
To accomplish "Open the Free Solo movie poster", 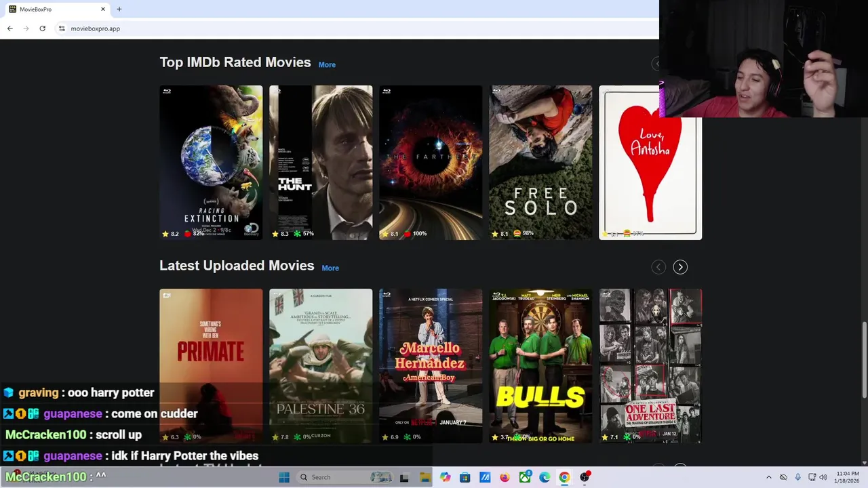I will 540,163.
